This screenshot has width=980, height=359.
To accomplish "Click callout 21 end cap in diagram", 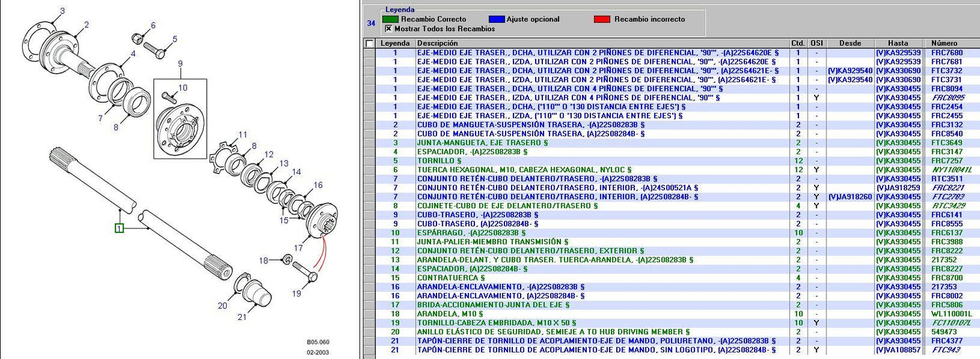I will (242, 317).
